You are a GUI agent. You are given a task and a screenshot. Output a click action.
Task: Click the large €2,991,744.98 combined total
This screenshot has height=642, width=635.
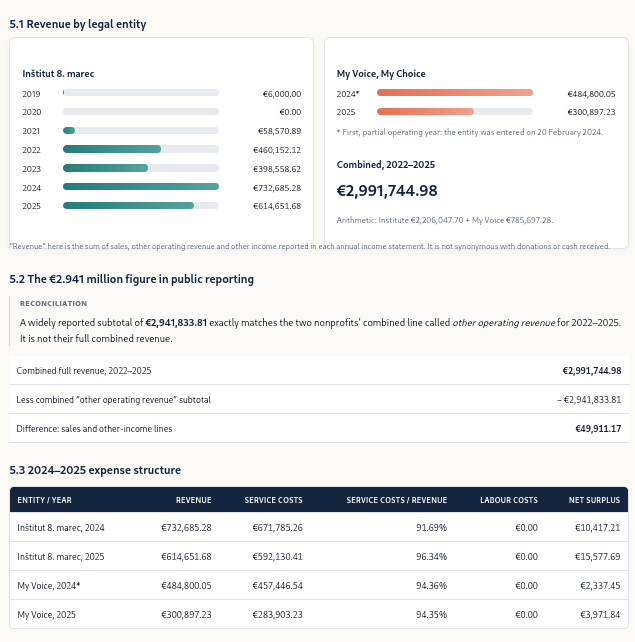[387, 191]
